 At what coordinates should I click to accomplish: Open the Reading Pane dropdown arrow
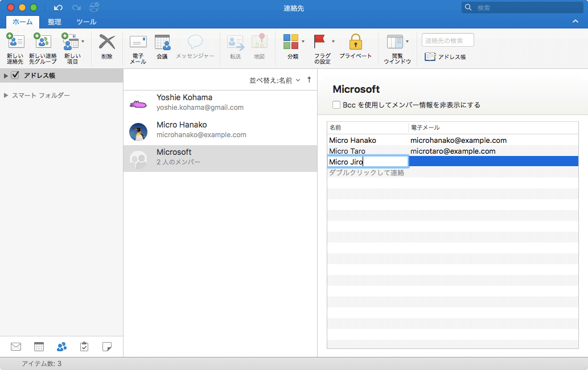point(407,42)
